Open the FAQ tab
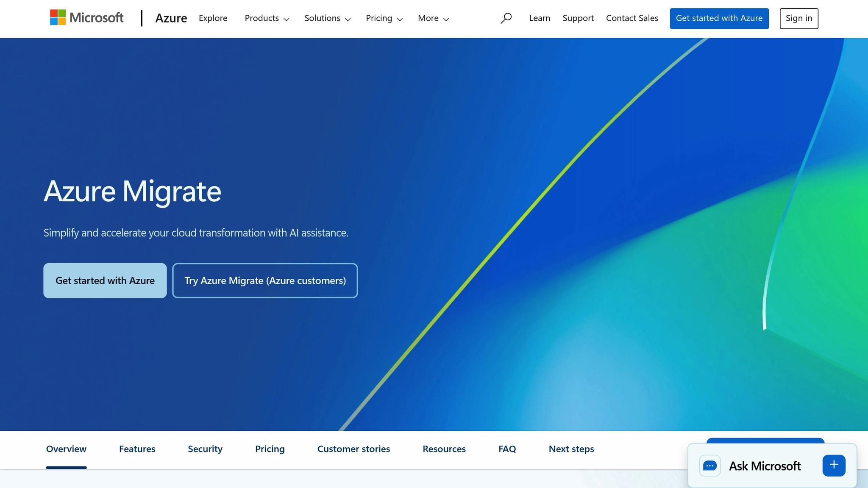 [507, 449]
